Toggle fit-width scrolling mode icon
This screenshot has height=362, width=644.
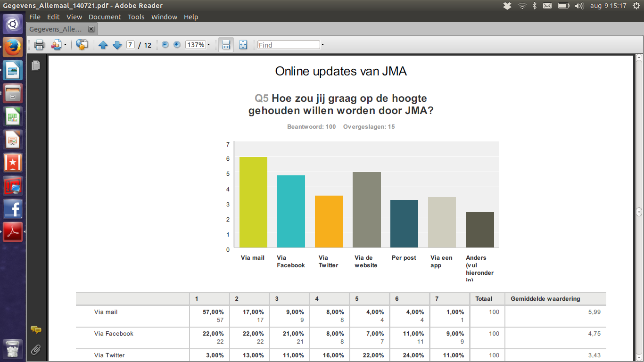point(226,45)
